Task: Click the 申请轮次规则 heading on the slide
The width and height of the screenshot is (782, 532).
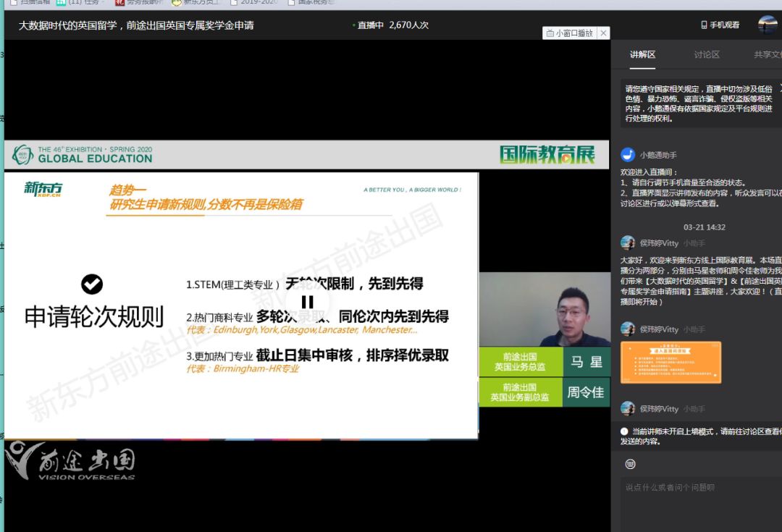Action: tap(94, 316)
